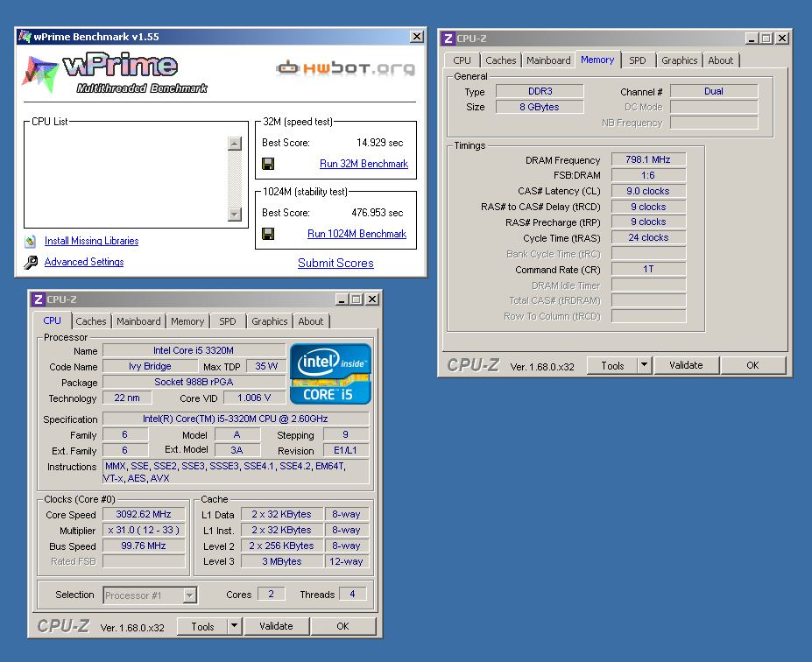Open Install Missing Libraries link
Image resolution: width=812 pixels, height=662 pixels.
(92, 241)
